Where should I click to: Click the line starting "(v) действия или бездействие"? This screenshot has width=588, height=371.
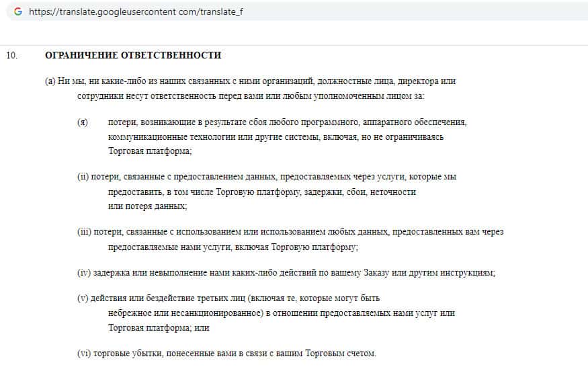click(228, 298)
